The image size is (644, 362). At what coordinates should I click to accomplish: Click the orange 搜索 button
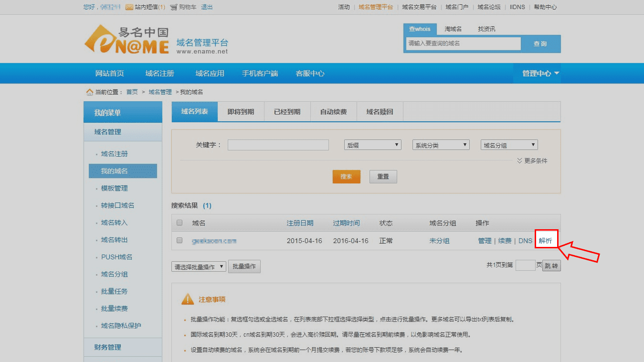(x=346, y=177)
